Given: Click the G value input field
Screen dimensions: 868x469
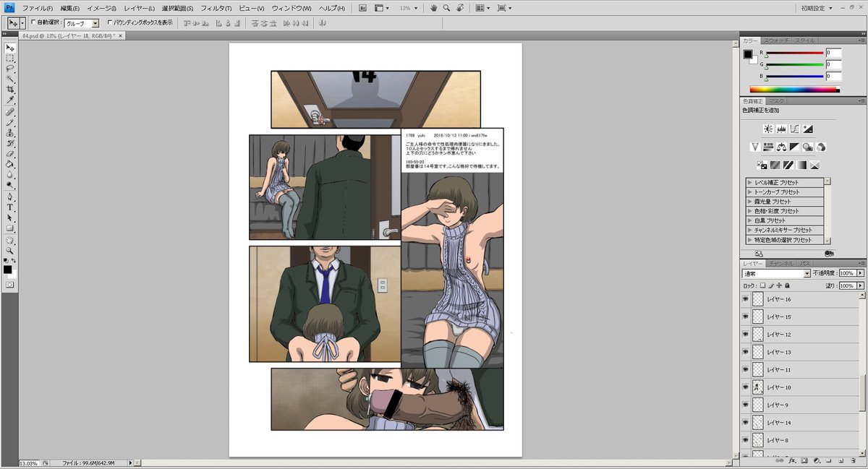Looking at the screenshot, I should pyautogui.click(x=834, y=64).
